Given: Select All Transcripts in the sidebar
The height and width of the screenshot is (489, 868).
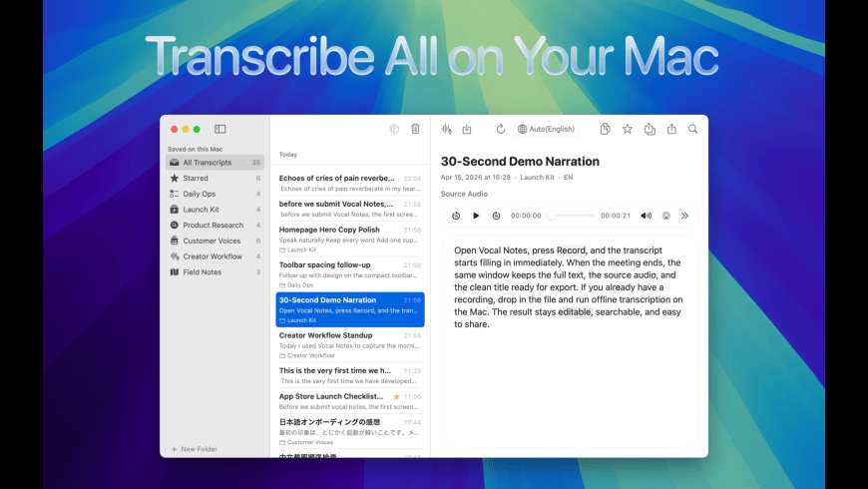Looking at the screenshot, I should point(215,163).
